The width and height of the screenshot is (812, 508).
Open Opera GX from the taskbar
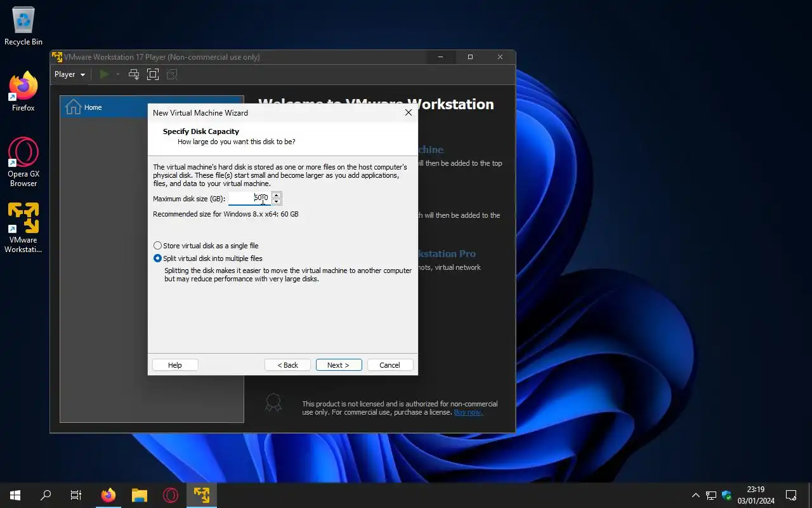coord(170,495)
